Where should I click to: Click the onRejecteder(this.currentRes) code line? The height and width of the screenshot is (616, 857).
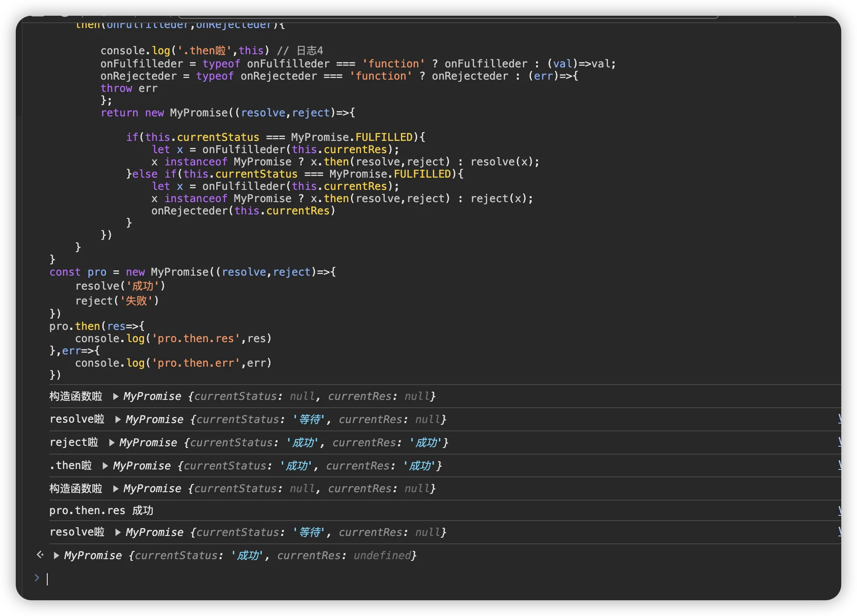point(243,211)
